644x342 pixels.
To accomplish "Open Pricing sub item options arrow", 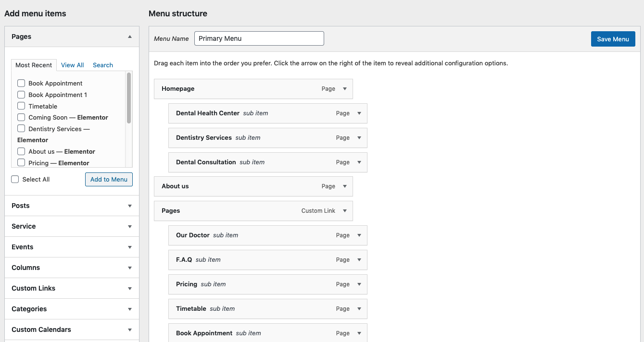I will click(359, 284).
